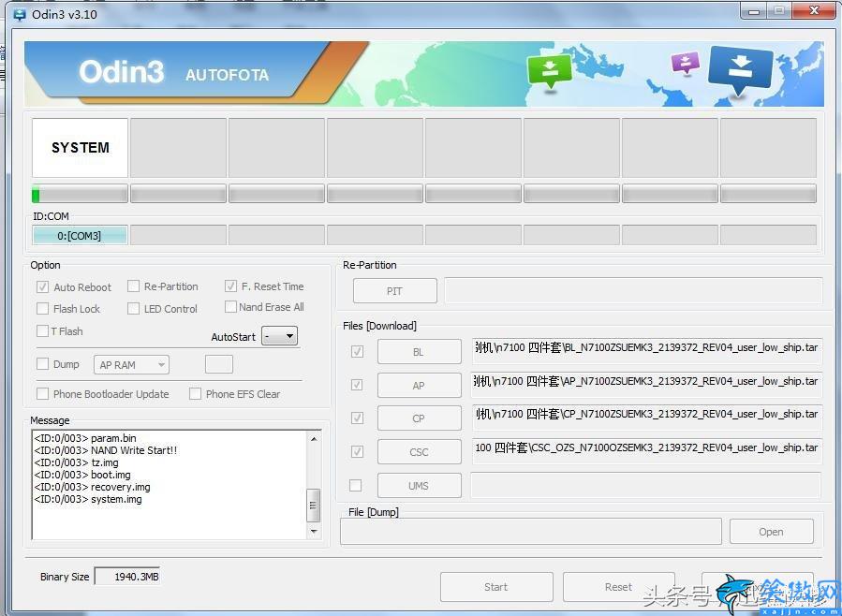Image resolution: width=842 pixels, height=616 pixels.
Task: Click the CP file path field
Action: tap(646, 418)
